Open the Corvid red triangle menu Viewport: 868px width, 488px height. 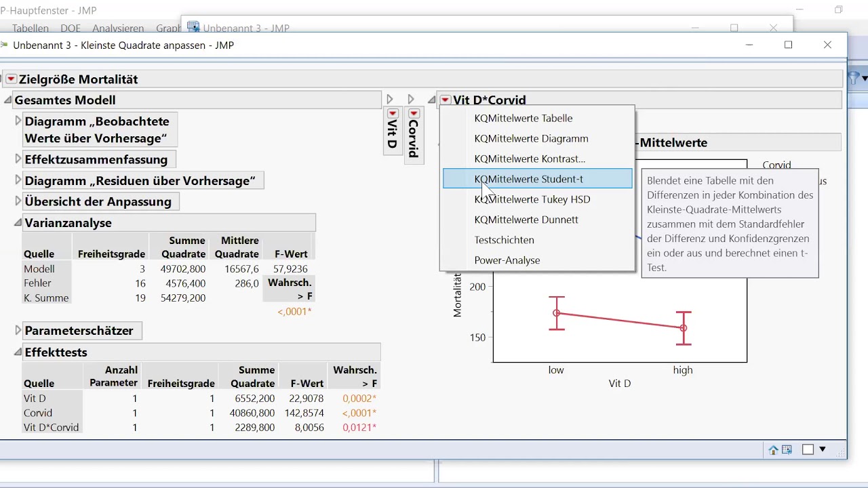413,114
